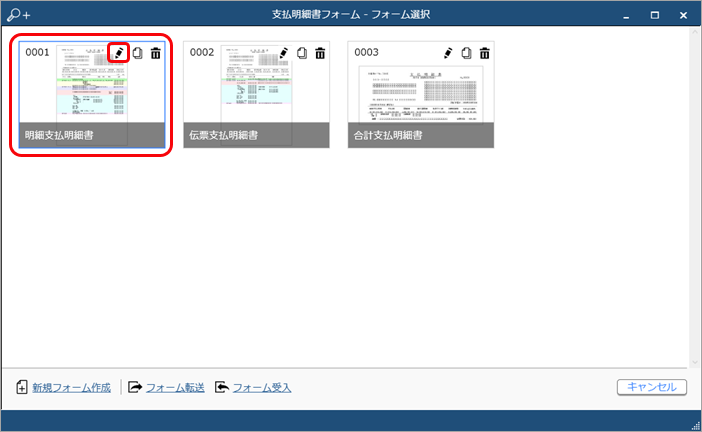Image resolution: width=702 pixels, height=432 pixels.
Task: Click the magnifier plus icon in the title bar
Action: (18, 15)
